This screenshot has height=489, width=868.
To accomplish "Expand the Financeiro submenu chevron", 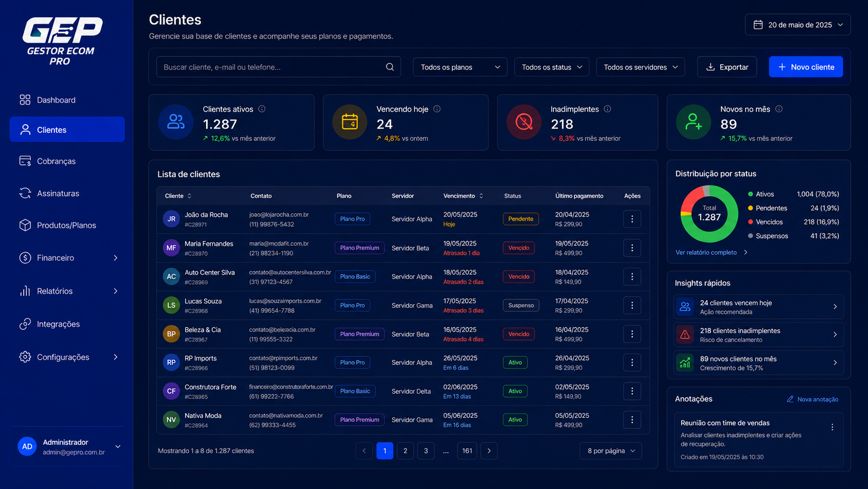I will [x=115, y=258].
